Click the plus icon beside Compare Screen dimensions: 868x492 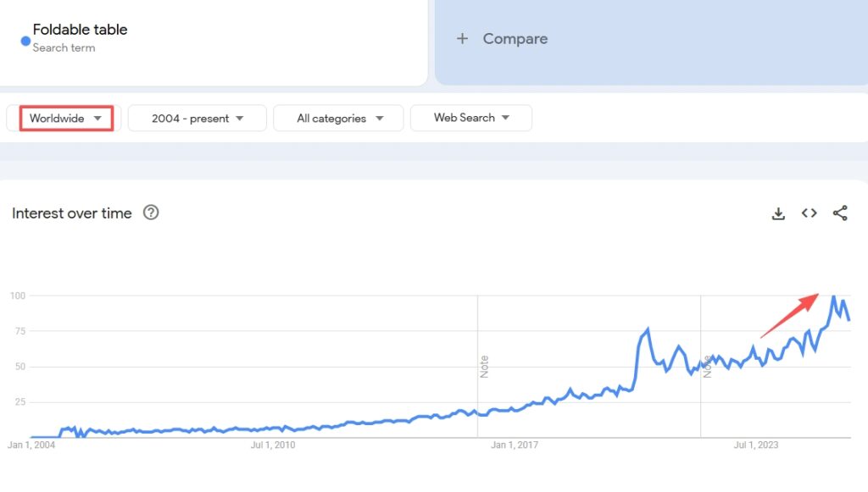click(462, 39)
